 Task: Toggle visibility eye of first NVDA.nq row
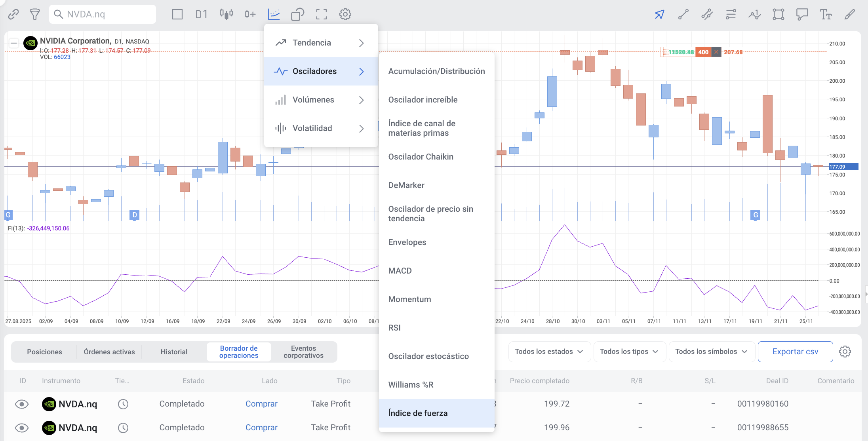coord(22,404)
